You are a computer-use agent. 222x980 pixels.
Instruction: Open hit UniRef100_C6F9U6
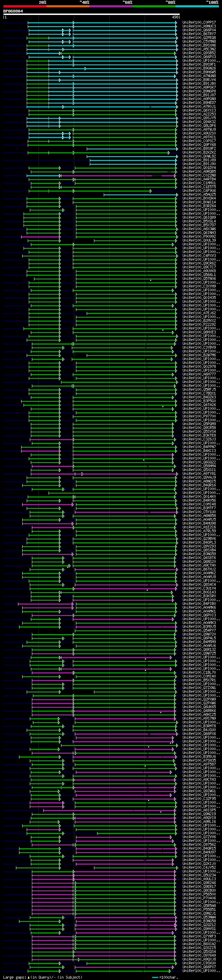(x=199, y=191)
